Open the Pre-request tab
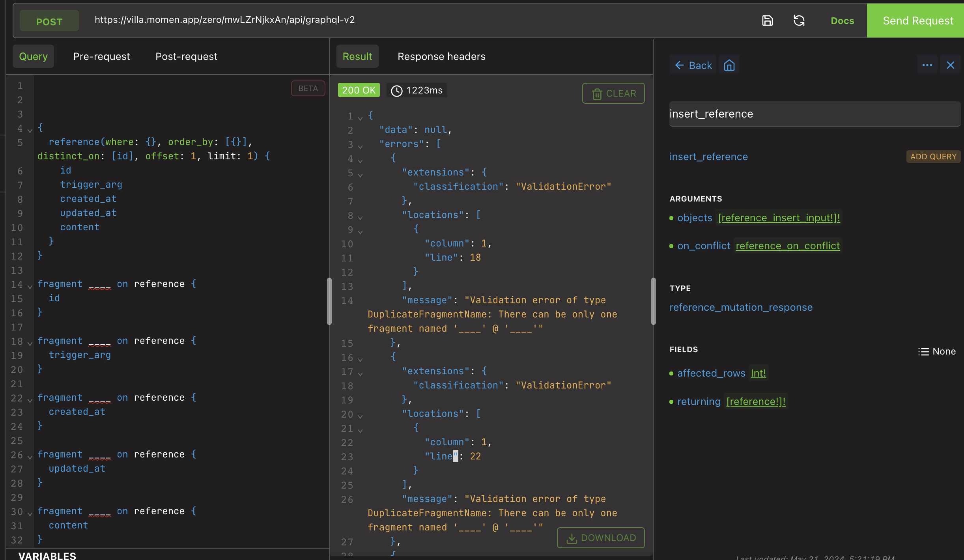 (101, 56)
